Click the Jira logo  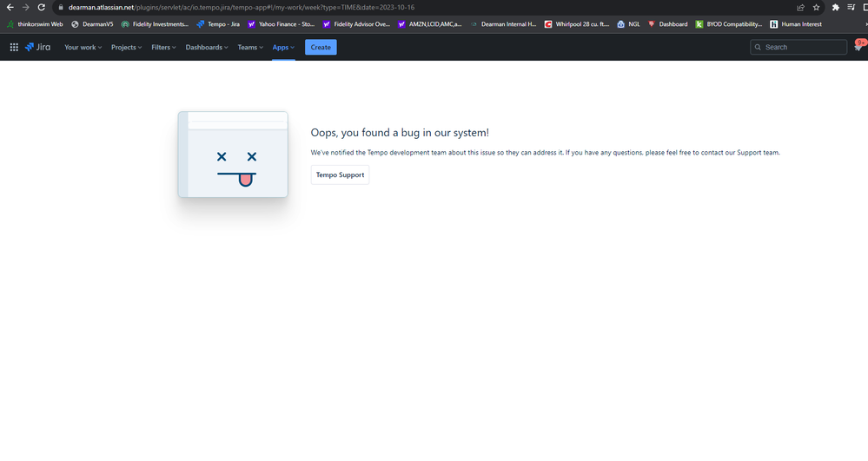[x=37, y=47]
